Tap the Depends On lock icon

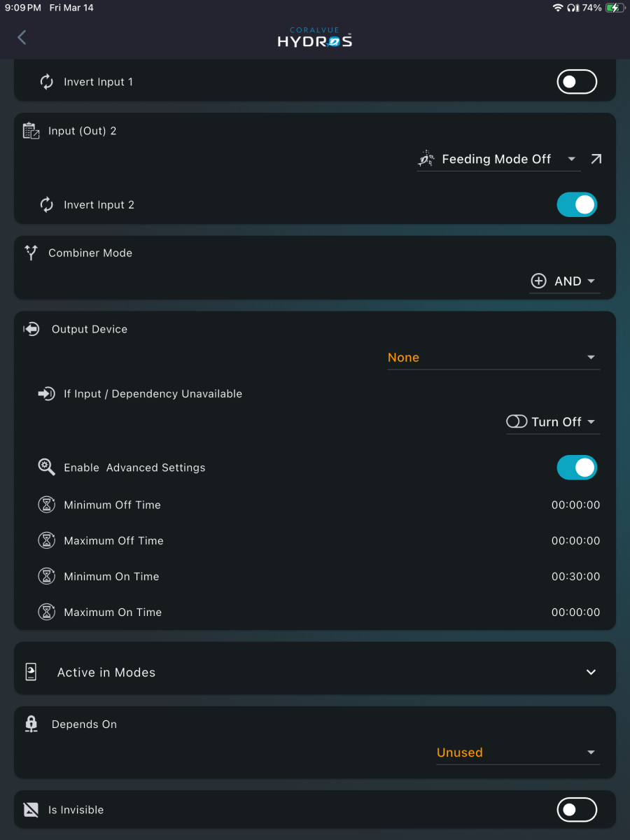tap(31, 724)
